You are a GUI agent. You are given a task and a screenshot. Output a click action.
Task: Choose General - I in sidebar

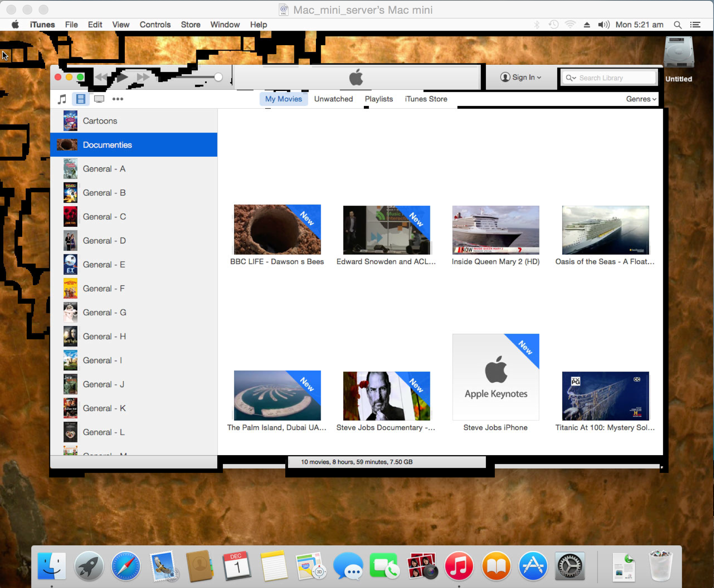point(134,360)
